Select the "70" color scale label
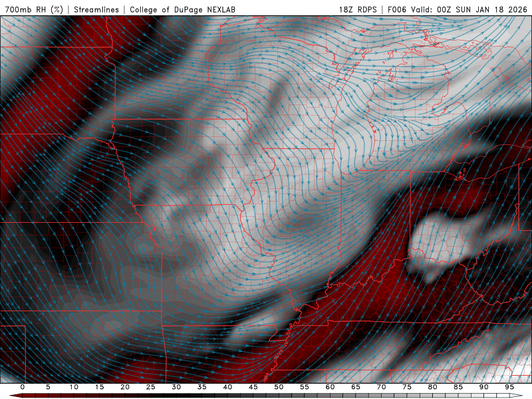Viewport: 532px width, 399px height. (381, 387)
